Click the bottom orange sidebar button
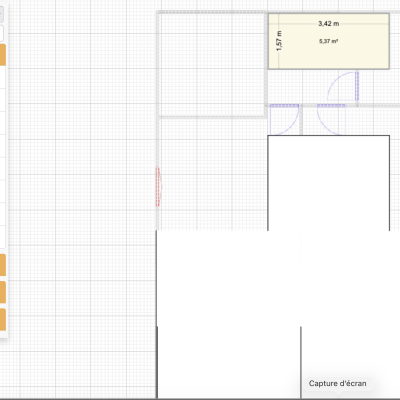The image size is (400, 400). point(3,319)
